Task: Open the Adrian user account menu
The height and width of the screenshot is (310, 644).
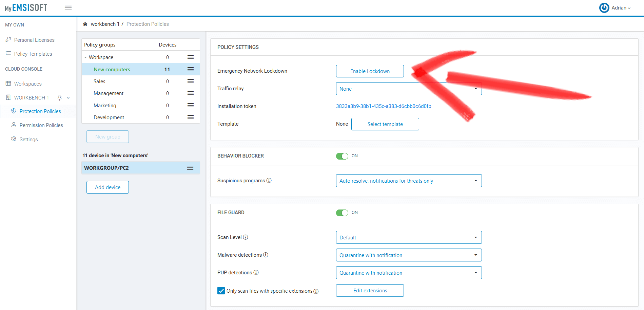Action: click(x=621, y=8)
